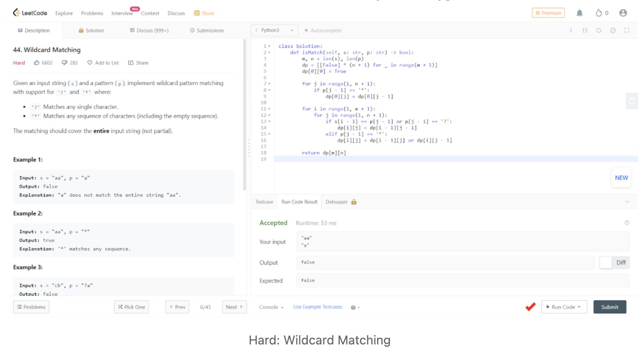Collapse the code fold on line 11
Image resolution: width=644 pixels, height=352 pixels.
(x=269, y=109)
